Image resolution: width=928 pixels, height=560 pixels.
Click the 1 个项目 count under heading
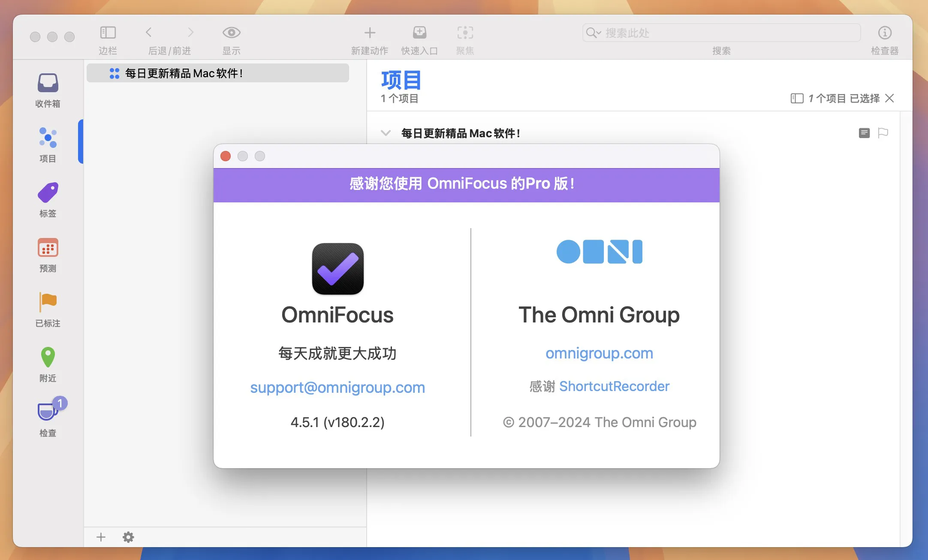pos(399,99)
